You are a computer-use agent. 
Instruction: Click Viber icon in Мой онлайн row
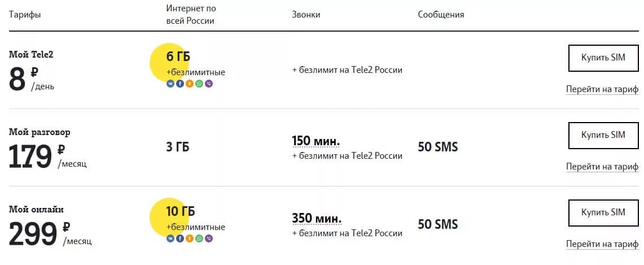click(x=209, y=238)
